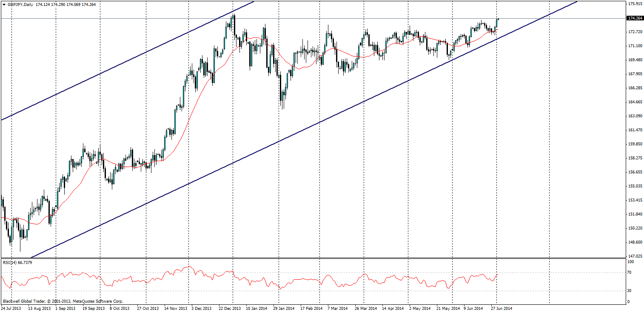Click the 7 Mar 2014 date label
The width and height of the screenshot is (644, 312).
point(338,309)
